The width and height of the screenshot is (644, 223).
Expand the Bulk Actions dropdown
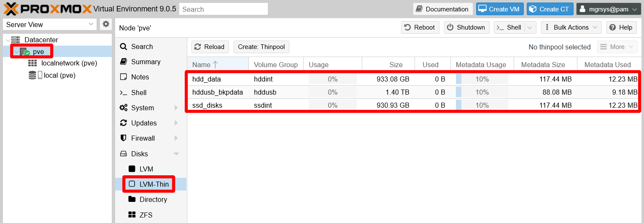tap(571, 27)
